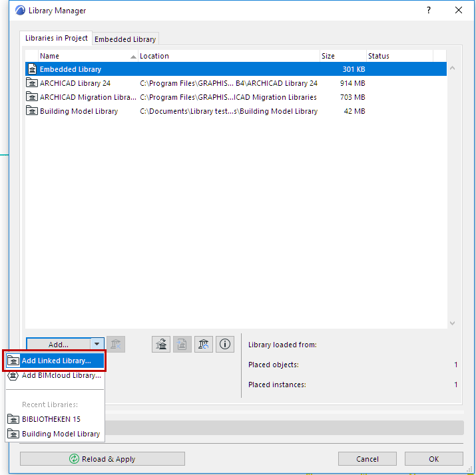Click the Remove library icon beside Add
Screen dimensions: 476x475
coord(116,344)
